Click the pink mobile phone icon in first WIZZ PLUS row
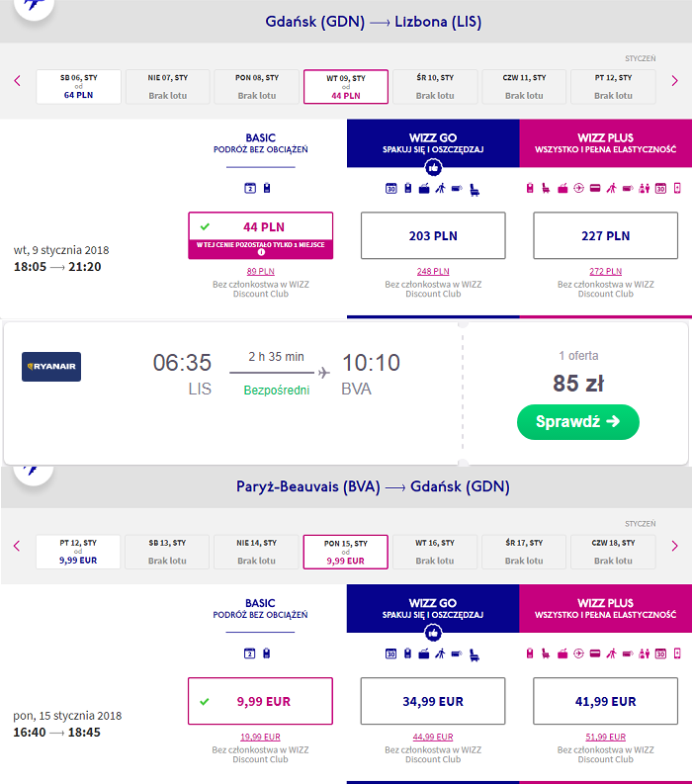 (x=677, y=189)
